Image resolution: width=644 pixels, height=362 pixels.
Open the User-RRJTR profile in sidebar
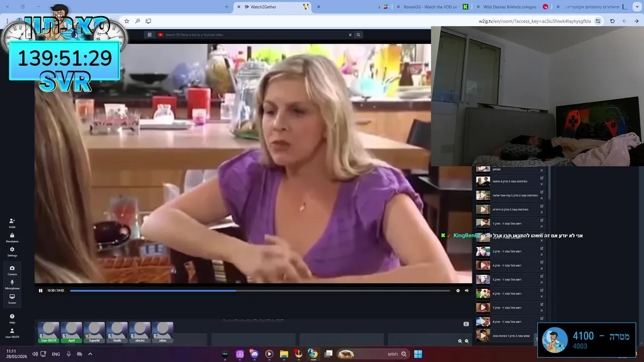pyautogui.click(x=12, y=333)
